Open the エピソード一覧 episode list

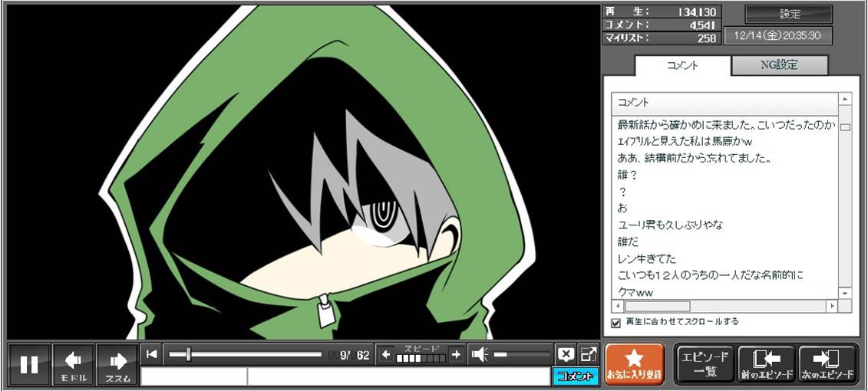coord(705,363)
